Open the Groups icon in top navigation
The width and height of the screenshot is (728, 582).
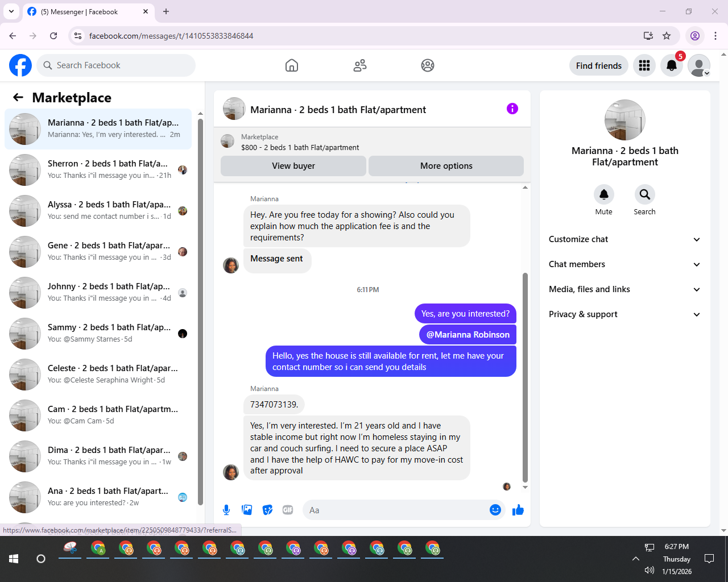tap(428, 65)
